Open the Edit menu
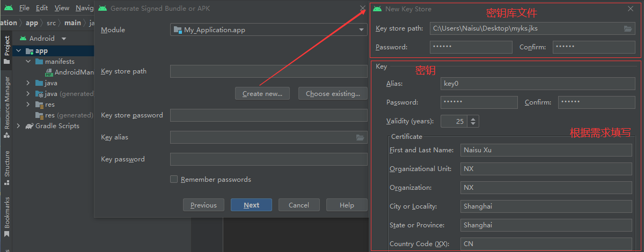This screenshot has height=252, width=644. (x=42, y=8)
